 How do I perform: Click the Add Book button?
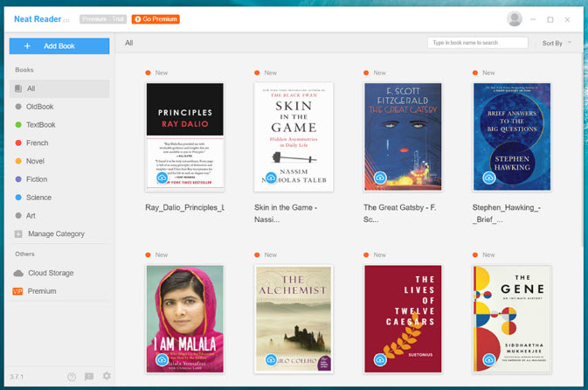(x=59, y=45)
